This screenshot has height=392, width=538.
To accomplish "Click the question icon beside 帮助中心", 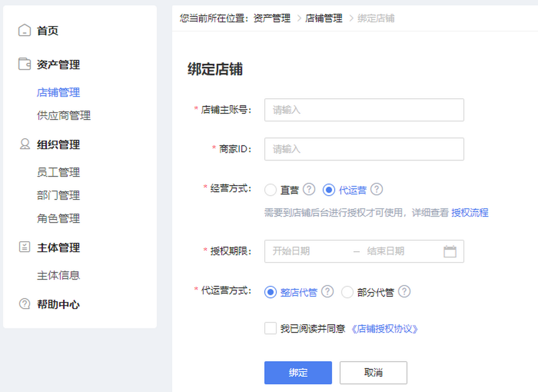I will [x=25, y=304].
